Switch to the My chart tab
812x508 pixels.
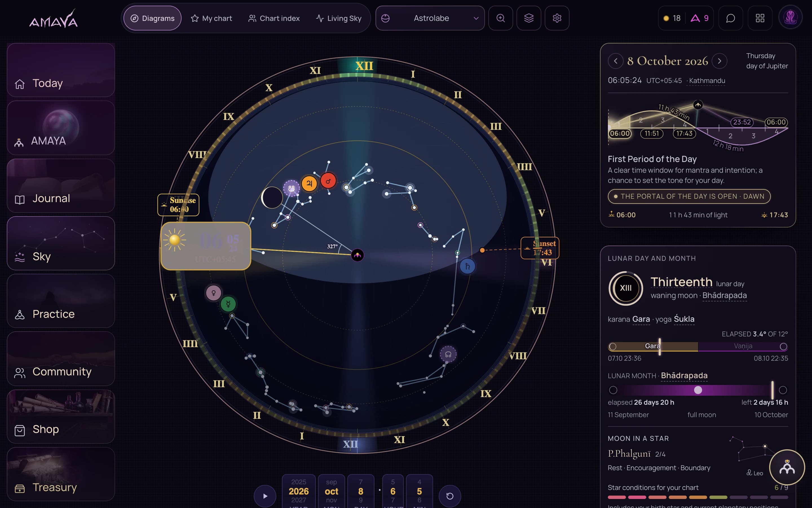[x=211, y=18]
